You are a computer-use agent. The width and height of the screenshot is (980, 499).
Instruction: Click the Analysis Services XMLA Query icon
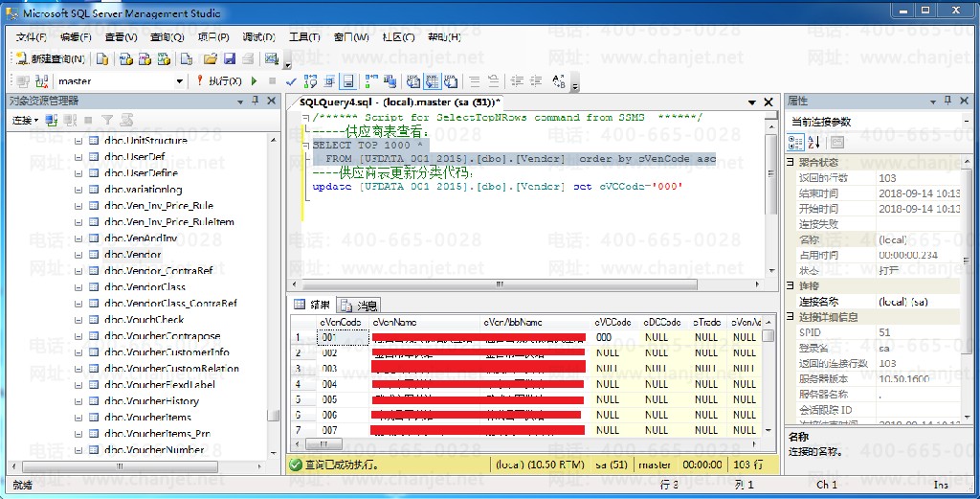[x=164, y=58]
